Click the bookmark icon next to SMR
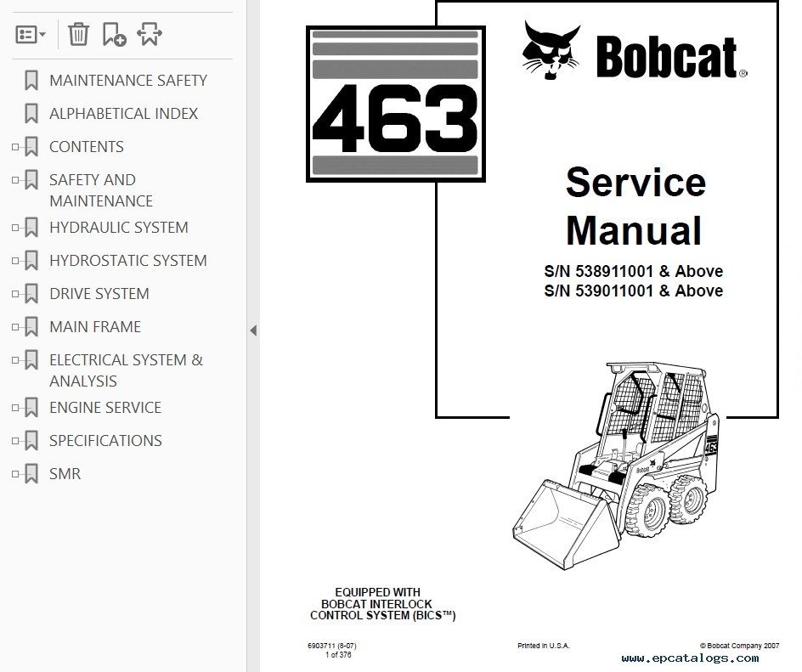This screenshot has width=802, height=672. (x=31, y=474)
